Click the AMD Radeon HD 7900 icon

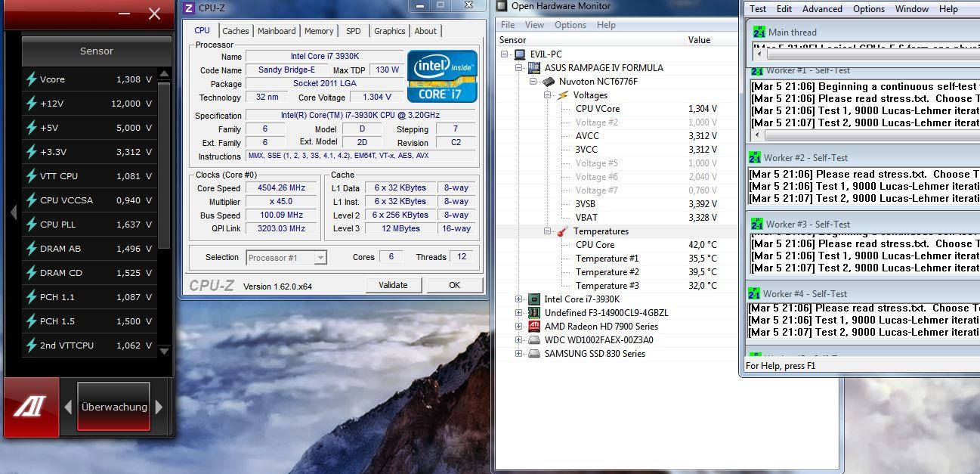(533, 327)
